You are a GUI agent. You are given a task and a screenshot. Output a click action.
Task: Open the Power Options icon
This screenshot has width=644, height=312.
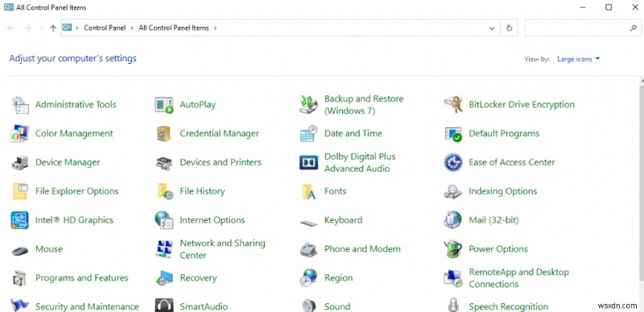453,249
